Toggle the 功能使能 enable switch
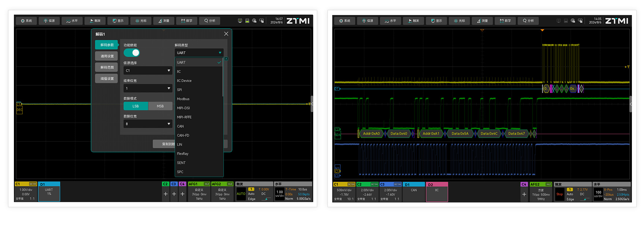The image size is (644, 227). [132, 53]
